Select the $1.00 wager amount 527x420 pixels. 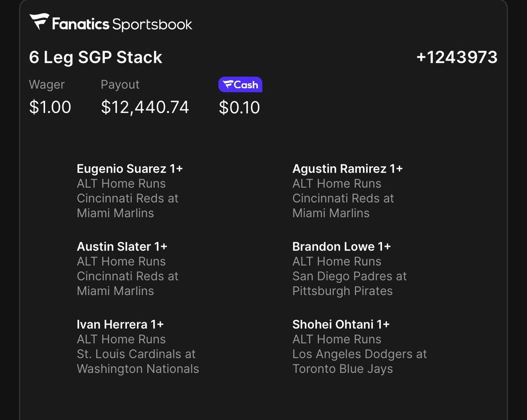(x=50, y=107)
